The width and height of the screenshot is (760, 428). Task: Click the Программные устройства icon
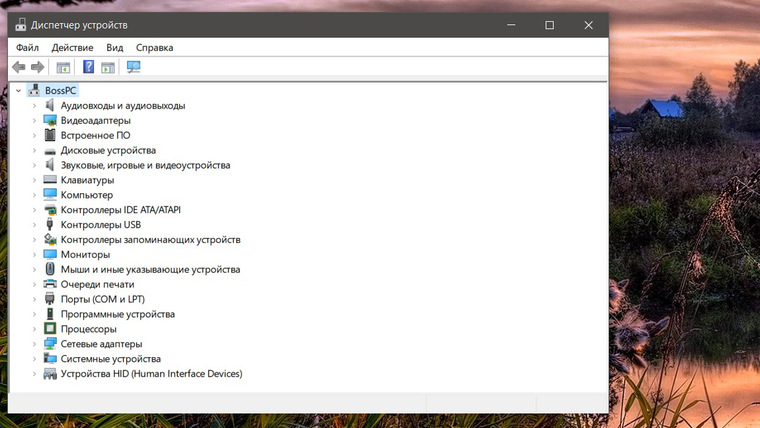(x=49, y=314)
